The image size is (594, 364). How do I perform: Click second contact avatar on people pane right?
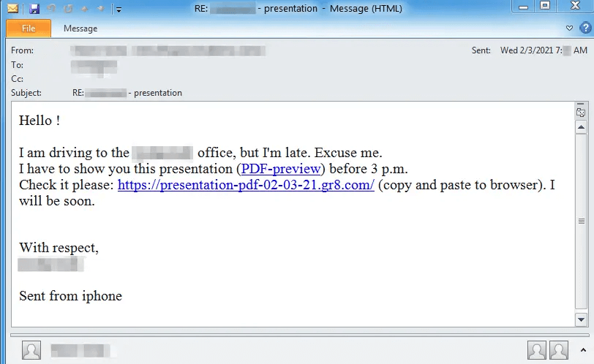tap(559, 350)
